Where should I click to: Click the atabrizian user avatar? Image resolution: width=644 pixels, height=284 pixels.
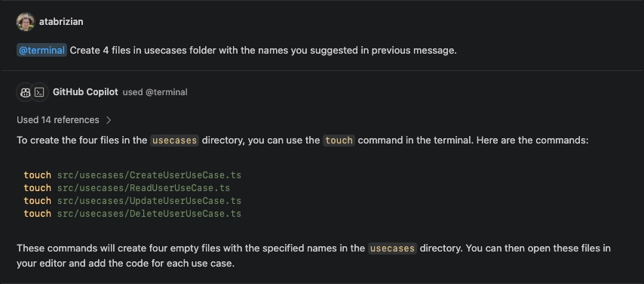point(26,22)
